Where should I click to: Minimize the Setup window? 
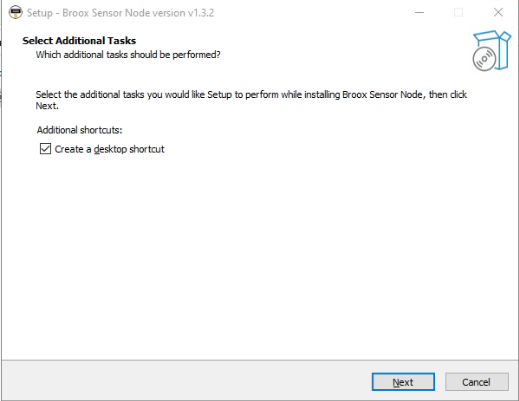point(419,13)
